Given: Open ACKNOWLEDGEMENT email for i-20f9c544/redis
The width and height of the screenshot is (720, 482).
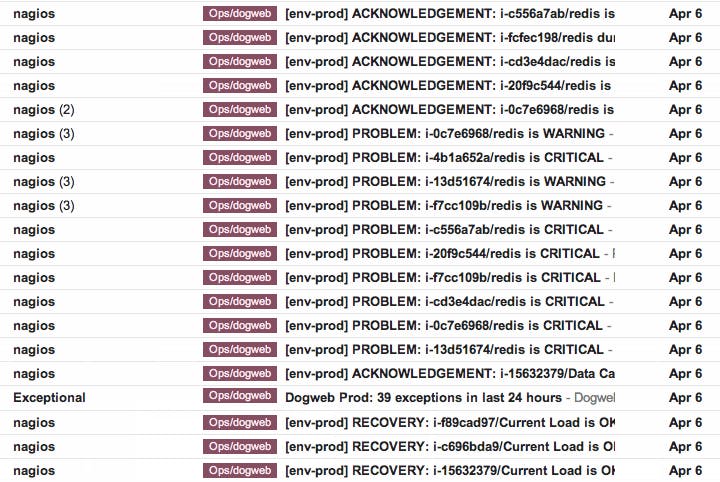Looking at the screenshot, I should point(360,85).
